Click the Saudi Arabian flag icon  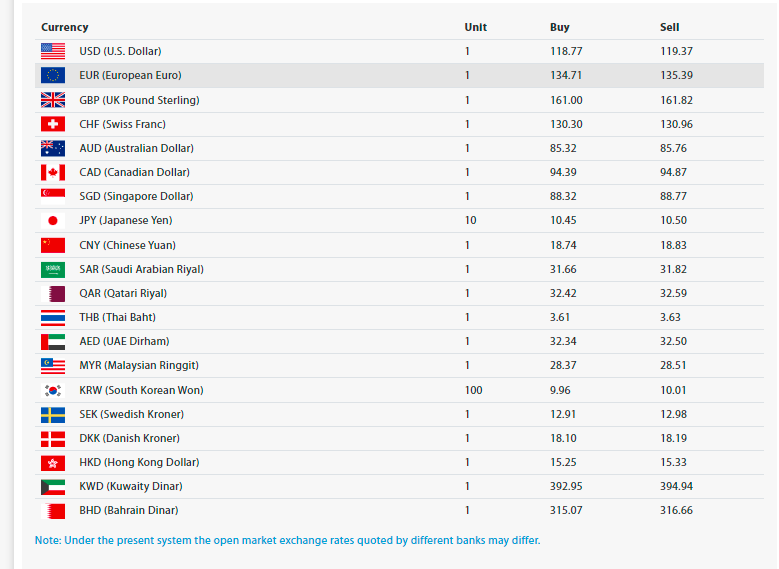[x=53, y=269]
